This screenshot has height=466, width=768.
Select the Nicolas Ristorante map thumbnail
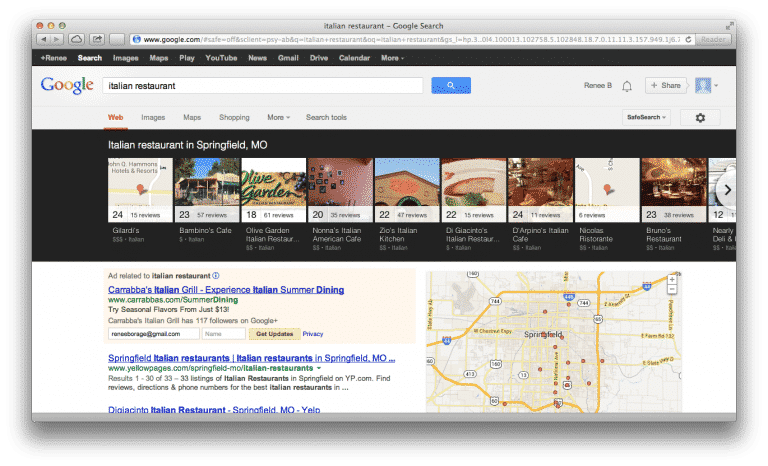(607, 190)
